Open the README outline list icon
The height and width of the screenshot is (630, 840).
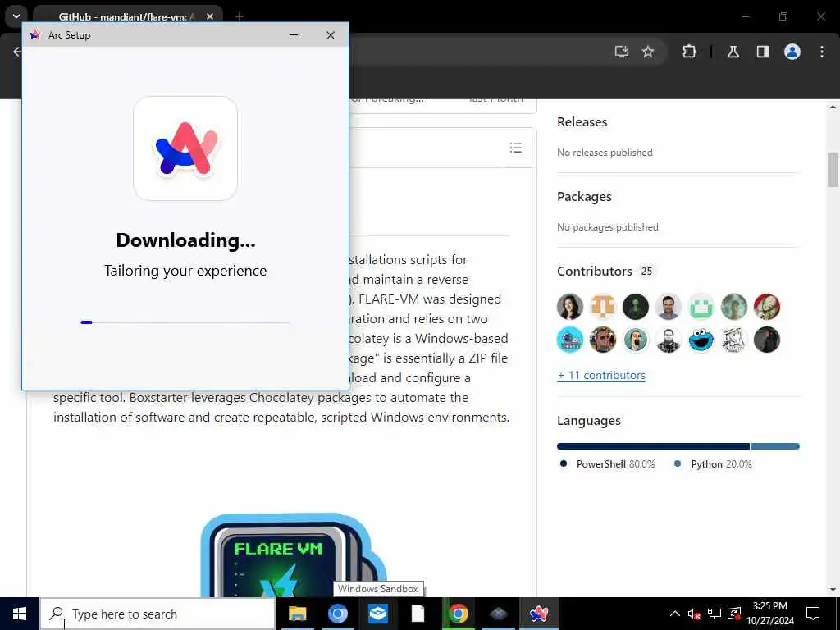coord(515,148)
